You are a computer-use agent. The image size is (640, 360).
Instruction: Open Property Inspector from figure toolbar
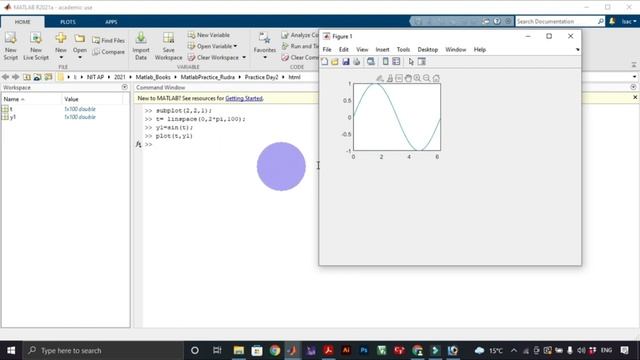point(422,62)
